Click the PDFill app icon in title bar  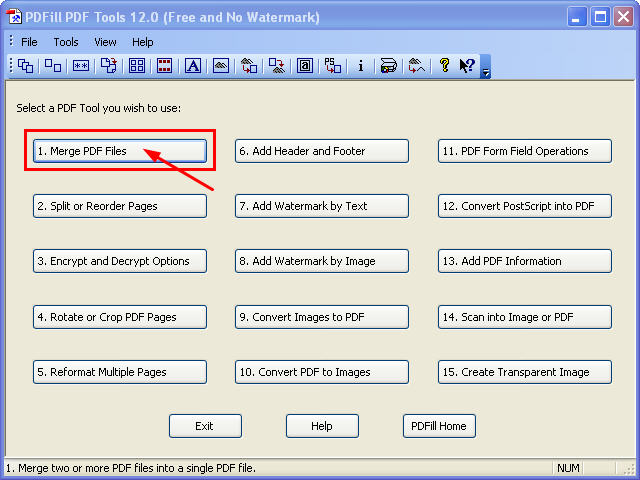(x=14, y=17)
